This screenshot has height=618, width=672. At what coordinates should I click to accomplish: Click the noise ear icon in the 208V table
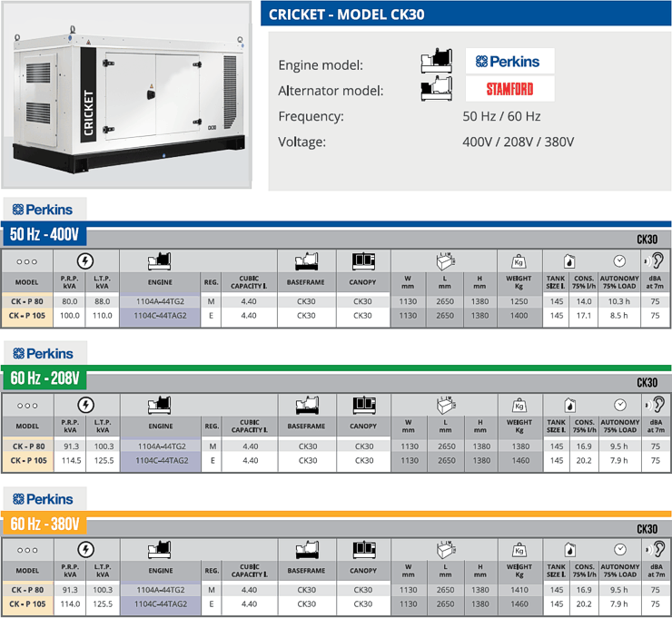coord(655,404)
